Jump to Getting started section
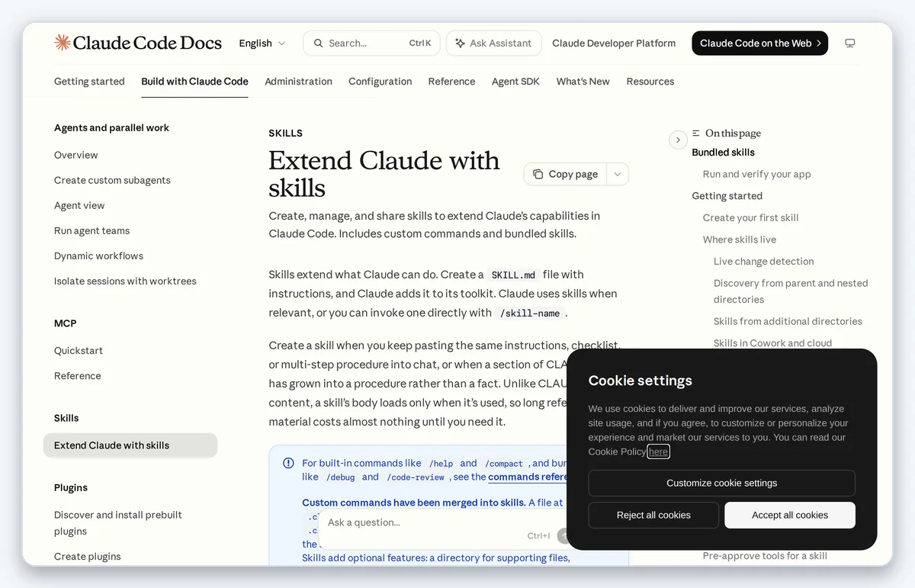 tap(727, 196)
